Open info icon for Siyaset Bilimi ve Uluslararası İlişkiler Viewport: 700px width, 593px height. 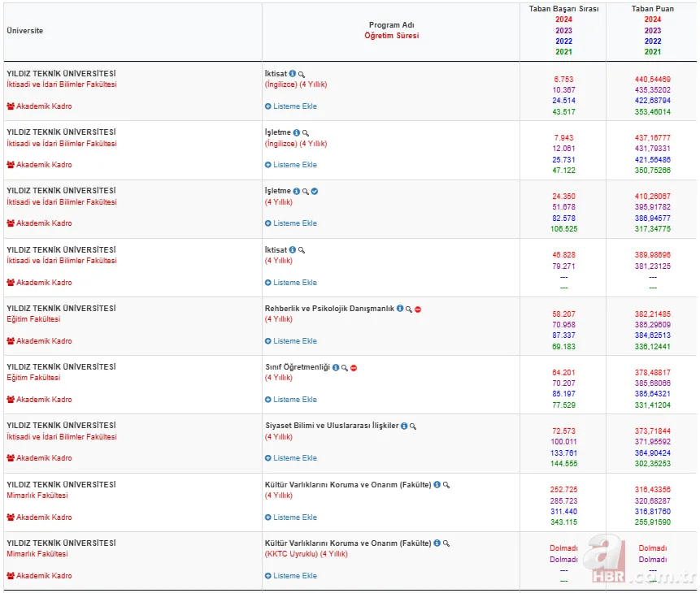pyautogui.click(x=404, y=426)
